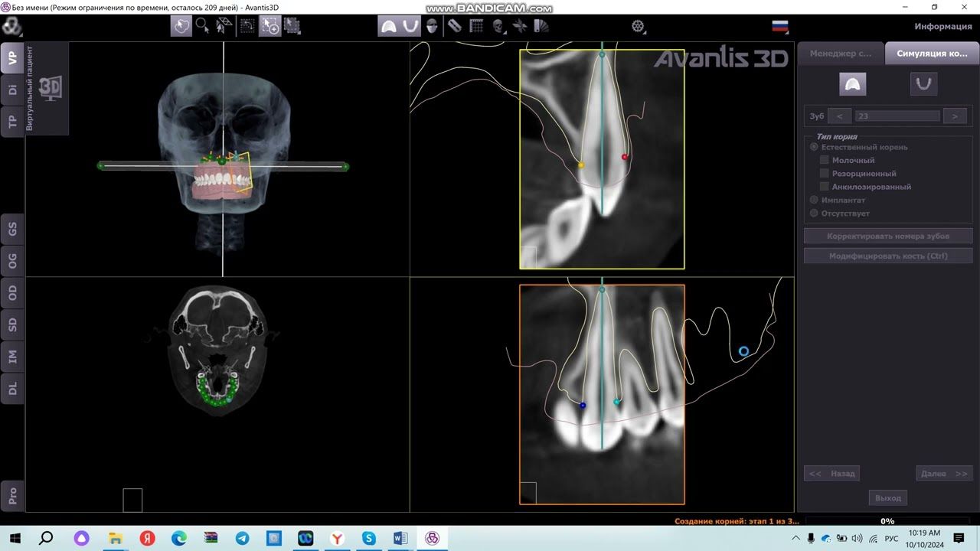Open the OG sidebar tab
This screenshot has width=980, height=551.
point(12,260)
